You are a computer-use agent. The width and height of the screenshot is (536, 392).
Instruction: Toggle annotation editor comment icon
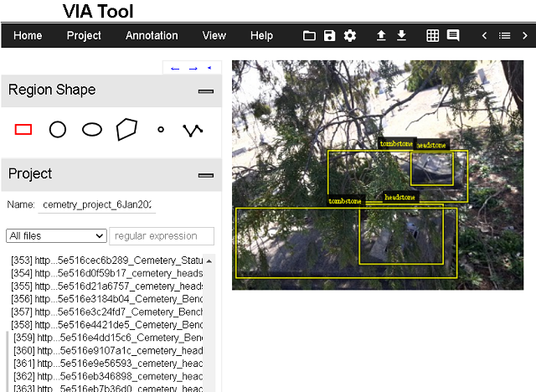click(x=453, y=35)
